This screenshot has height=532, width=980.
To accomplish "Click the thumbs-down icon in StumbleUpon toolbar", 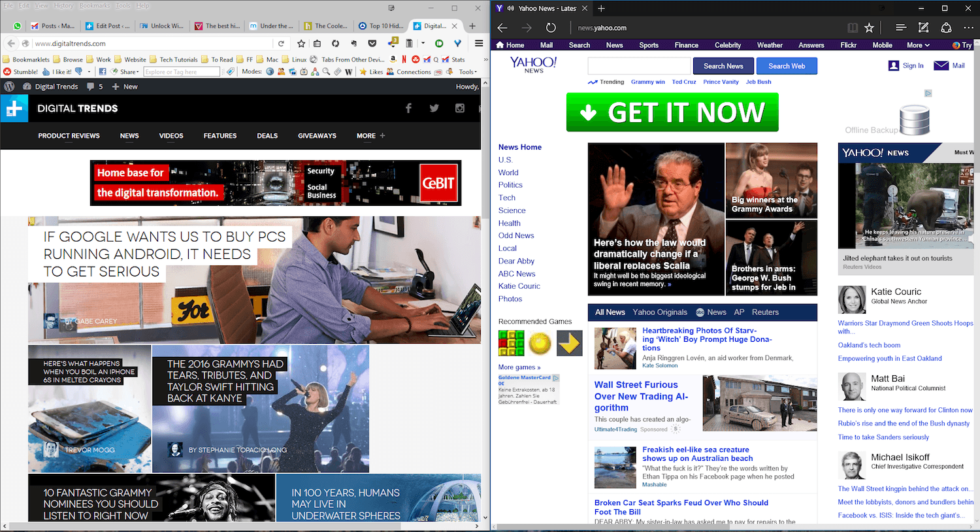I will click(78, 72).
